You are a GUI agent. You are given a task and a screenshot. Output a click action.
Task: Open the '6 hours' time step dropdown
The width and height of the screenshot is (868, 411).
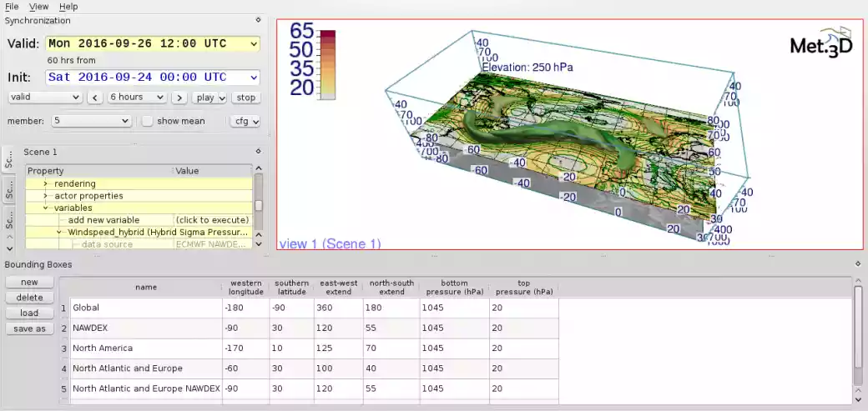[137, 98]
